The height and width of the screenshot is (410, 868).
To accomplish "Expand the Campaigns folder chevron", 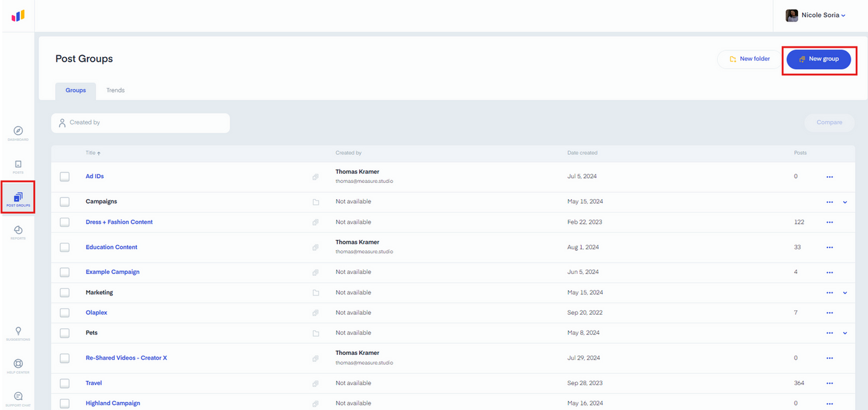I will [x=845, y=202].
